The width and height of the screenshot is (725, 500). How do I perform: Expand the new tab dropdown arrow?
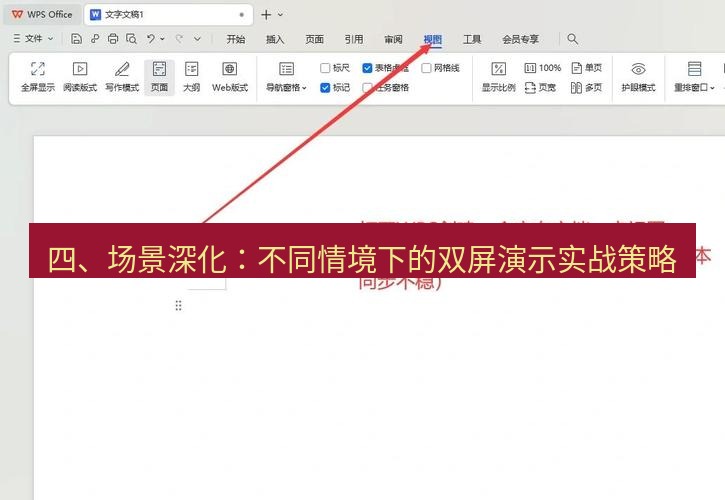pyautogui.click(x=280, y=15)
